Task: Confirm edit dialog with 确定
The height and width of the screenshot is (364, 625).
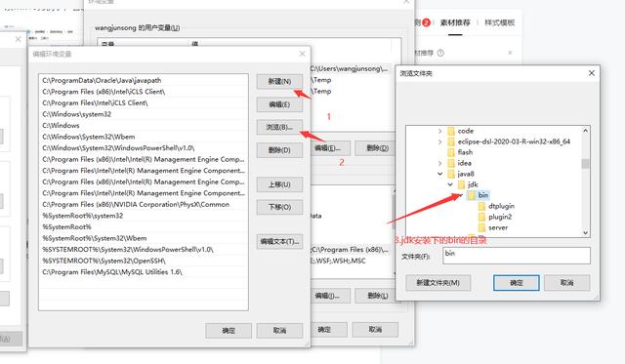Action: coord(229,331)
